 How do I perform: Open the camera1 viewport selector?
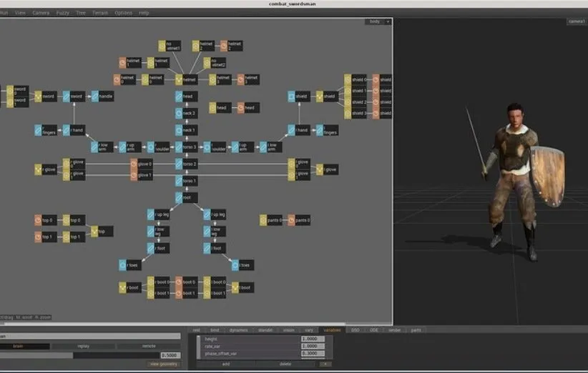coord(575,21)
